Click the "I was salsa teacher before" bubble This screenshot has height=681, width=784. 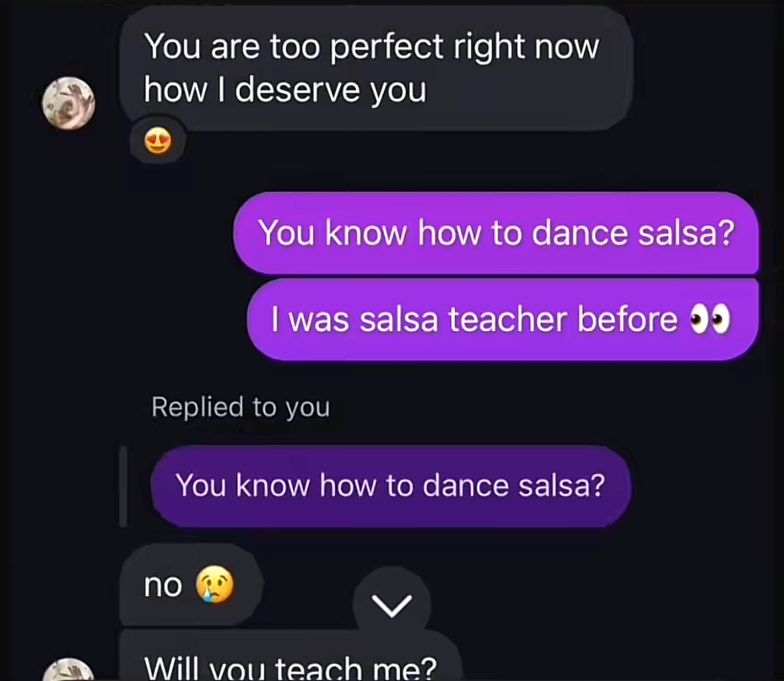(503, 320)
